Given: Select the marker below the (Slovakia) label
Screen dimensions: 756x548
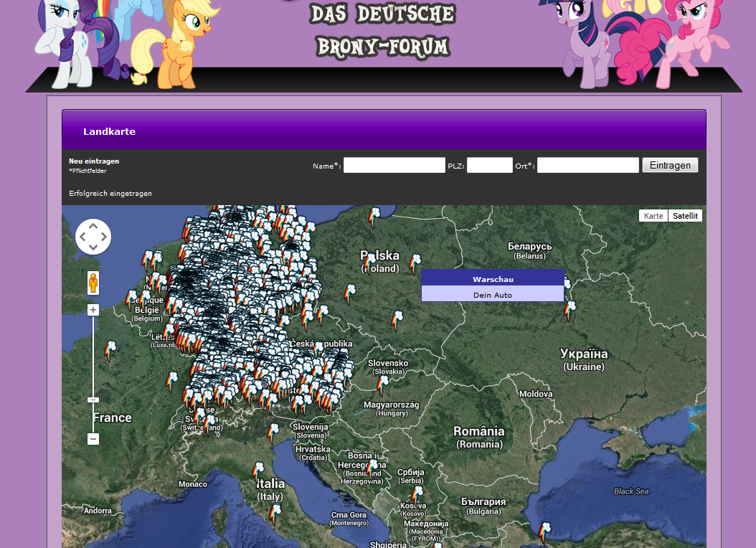Looking at the screenshot, I should [382, 385].
